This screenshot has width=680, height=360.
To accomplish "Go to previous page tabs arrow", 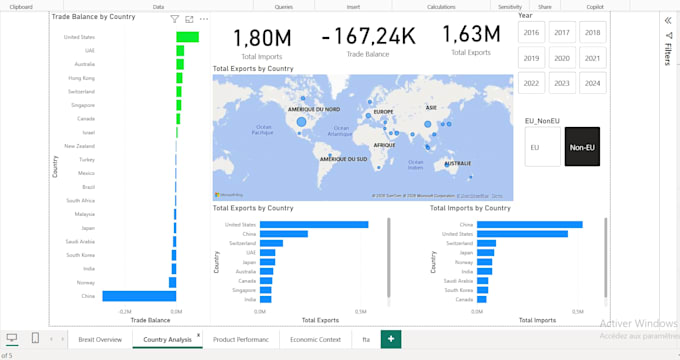I will pyautogui.click(x=51, y=339).
